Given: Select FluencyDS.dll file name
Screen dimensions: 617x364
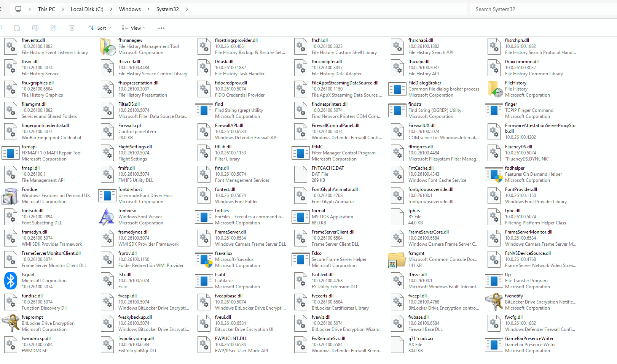Looking at the screenshot, I should pyautogui.click(x=518, y=147).
